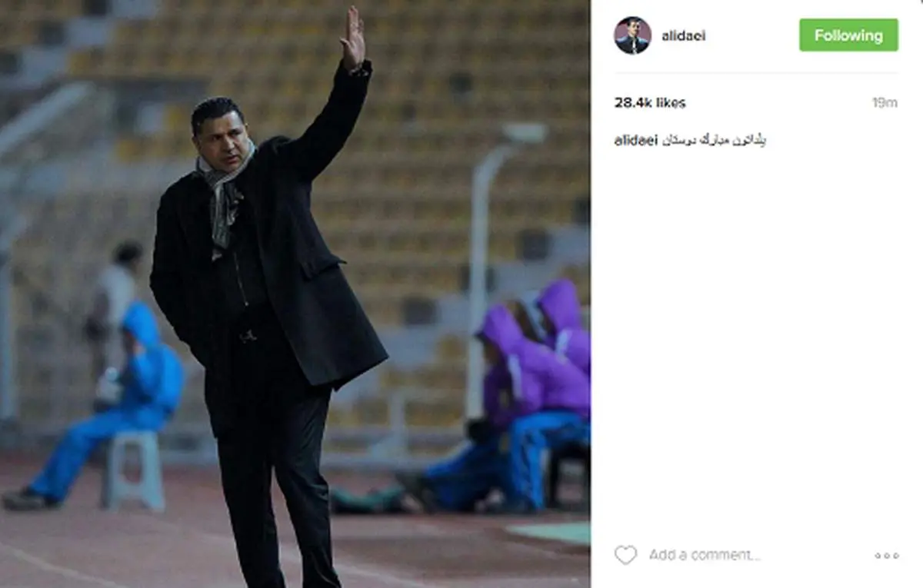Open the three-dot more options menu

click(886, 556)
